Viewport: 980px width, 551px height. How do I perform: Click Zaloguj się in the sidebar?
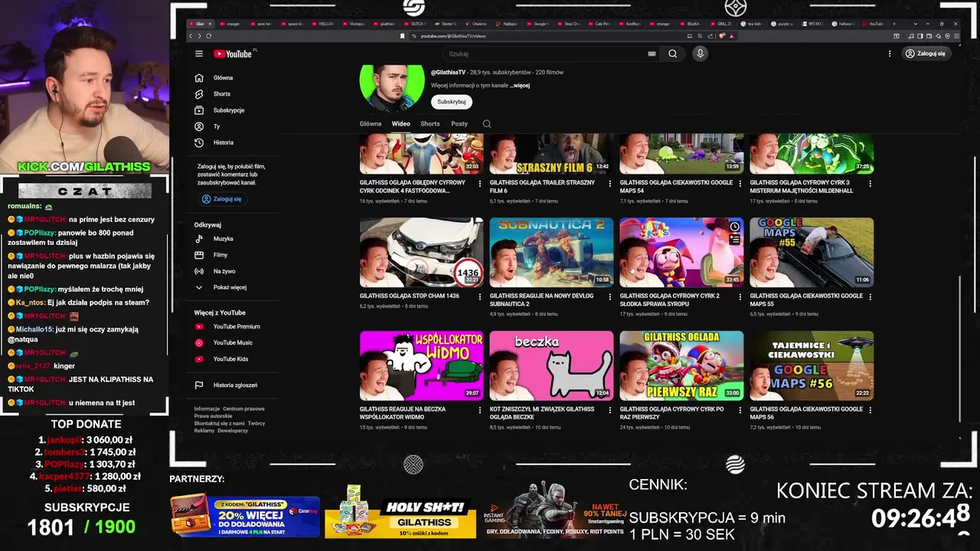pyautogui.click(x=221, y=199)
